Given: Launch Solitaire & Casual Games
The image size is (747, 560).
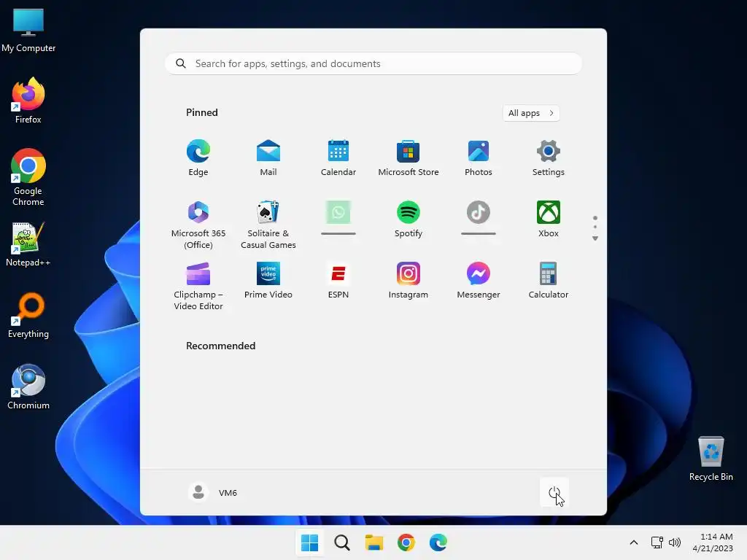Looking at the screenshot, I should (268, 225).
